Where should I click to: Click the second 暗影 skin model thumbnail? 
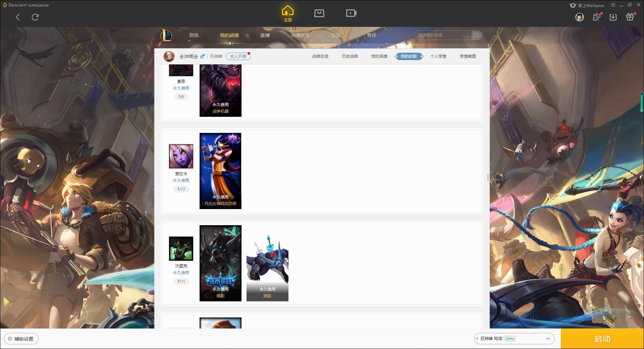(x=267, y=263)
